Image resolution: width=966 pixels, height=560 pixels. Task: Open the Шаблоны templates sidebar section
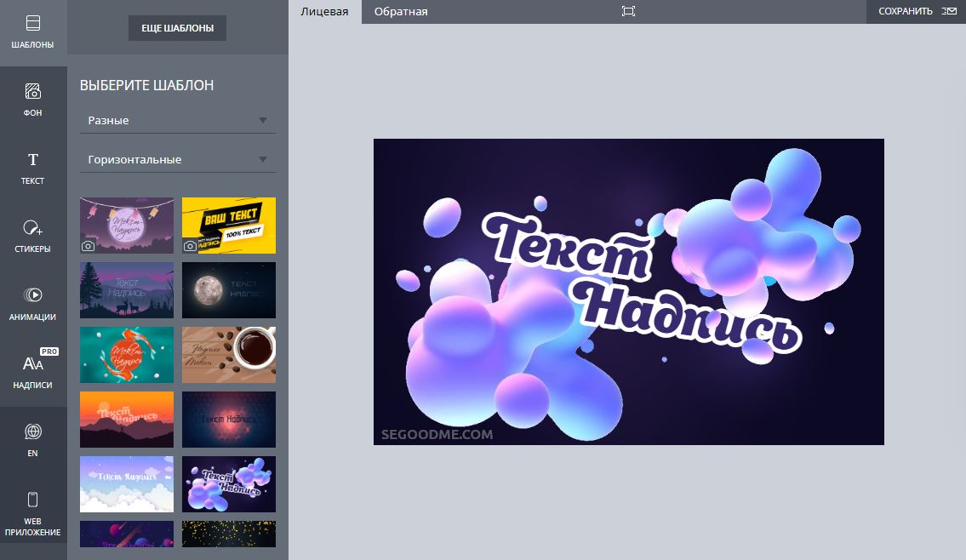click(32, 32)
